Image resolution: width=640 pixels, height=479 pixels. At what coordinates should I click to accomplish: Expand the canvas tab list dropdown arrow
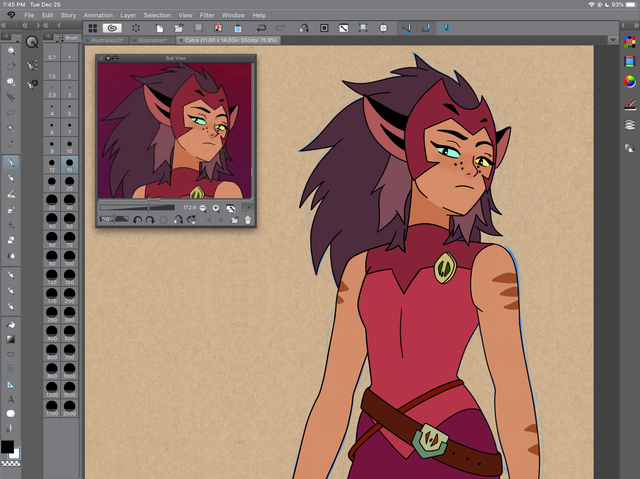[614, 40]
